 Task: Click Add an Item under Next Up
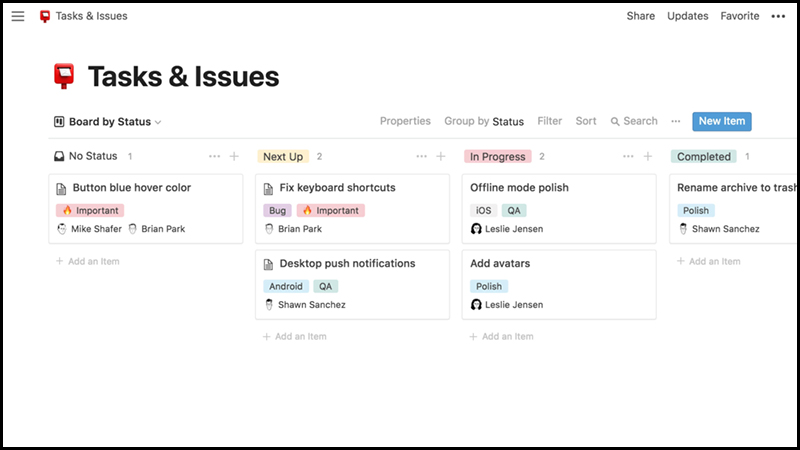300,337
